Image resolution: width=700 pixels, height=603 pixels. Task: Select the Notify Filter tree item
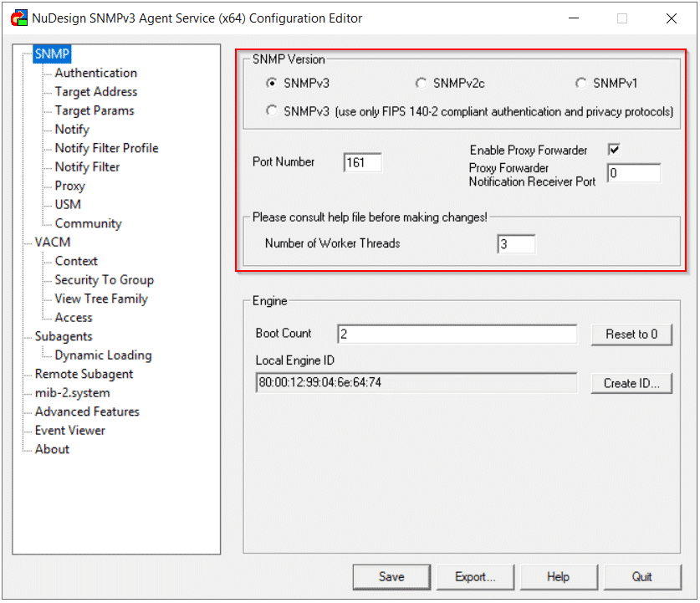(87, 166)
